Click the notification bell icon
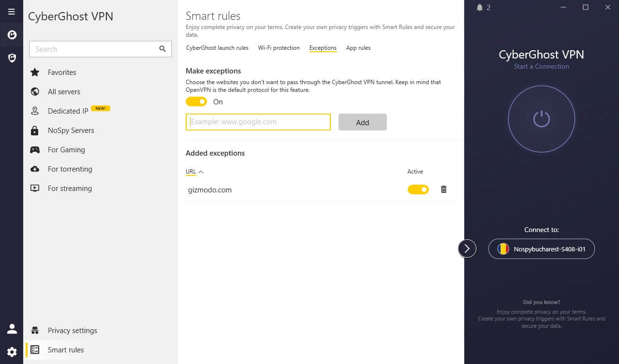The height and width of the screenshot is (364, 619). coord(480,7)
